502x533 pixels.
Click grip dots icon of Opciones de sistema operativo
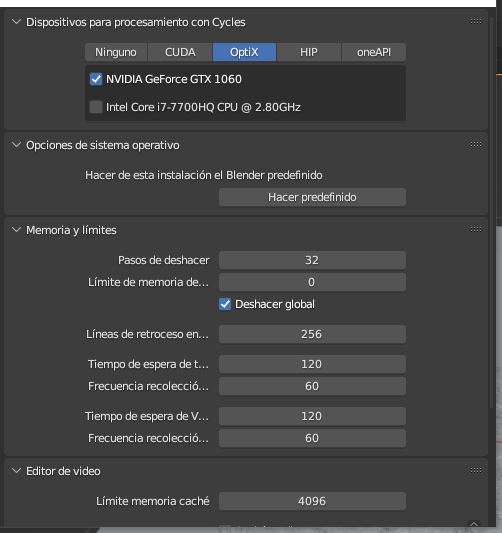click(x=476, y=145)
